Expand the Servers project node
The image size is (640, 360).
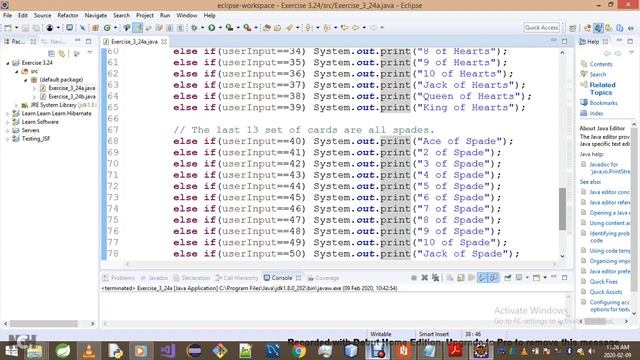click(7, 131)
